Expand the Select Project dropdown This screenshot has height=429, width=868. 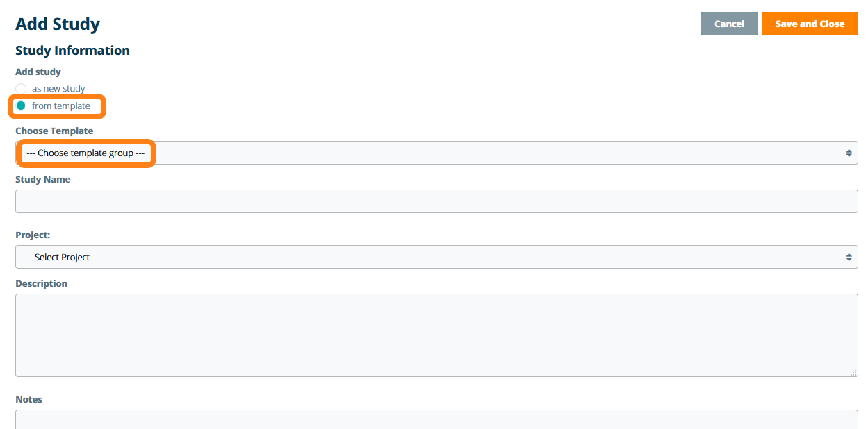tap(436, 257)
